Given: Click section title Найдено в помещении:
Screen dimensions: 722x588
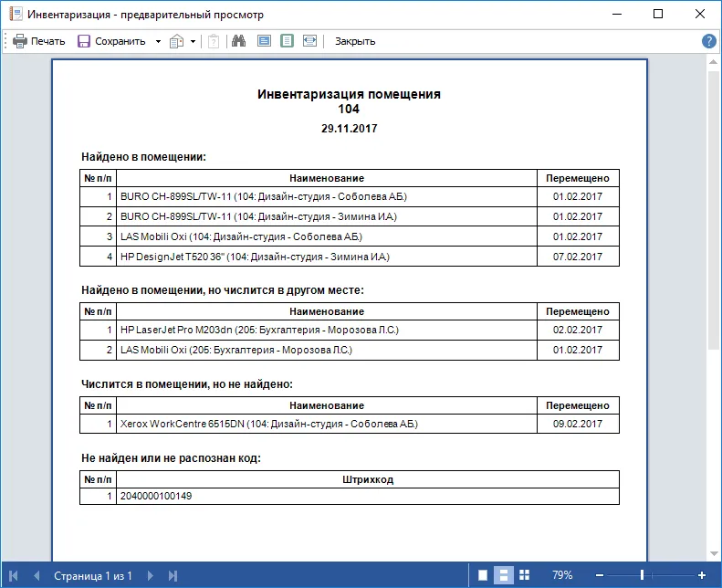Looking at the screenshot, I should click(x=143, y=157).
